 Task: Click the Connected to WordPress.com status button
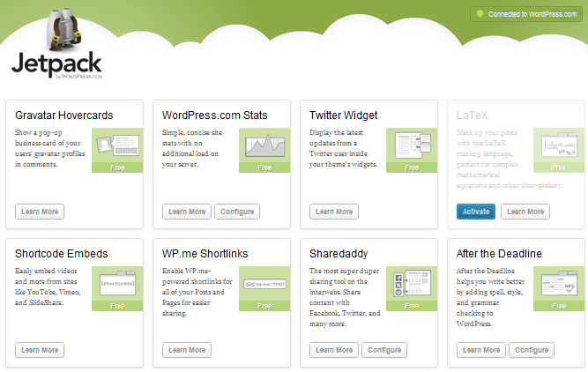(x=526, y=14)
